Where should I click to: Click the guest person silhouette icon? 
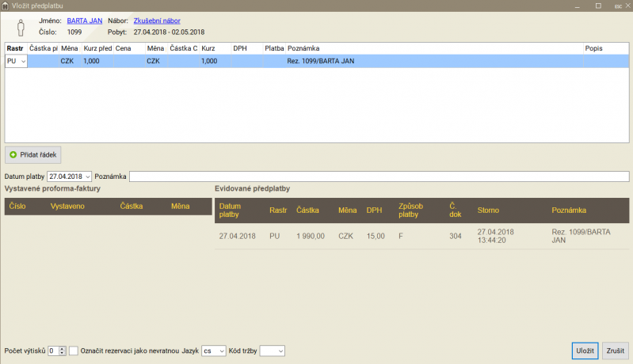pyautogui.click(x=21, y=26)
